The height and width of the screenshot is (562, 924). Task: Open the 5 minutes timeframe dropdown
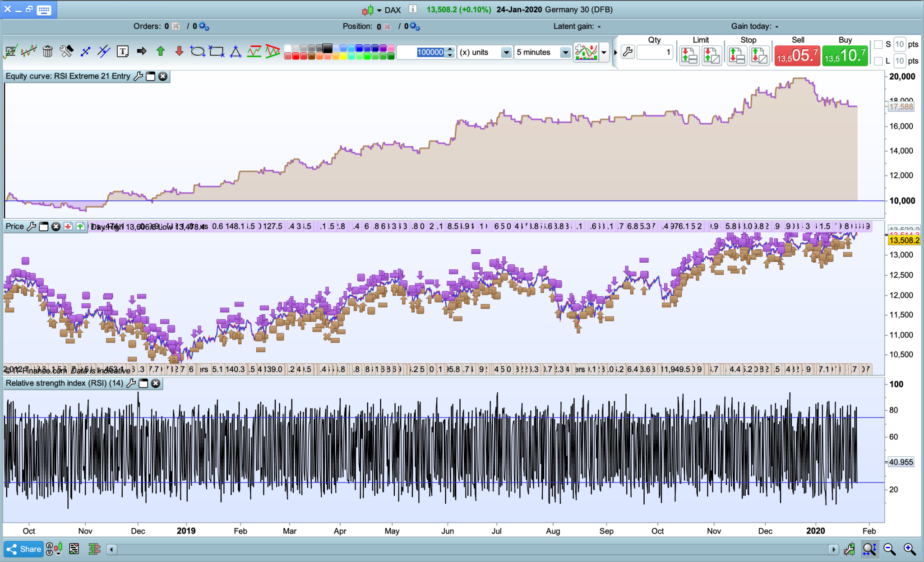565,52
